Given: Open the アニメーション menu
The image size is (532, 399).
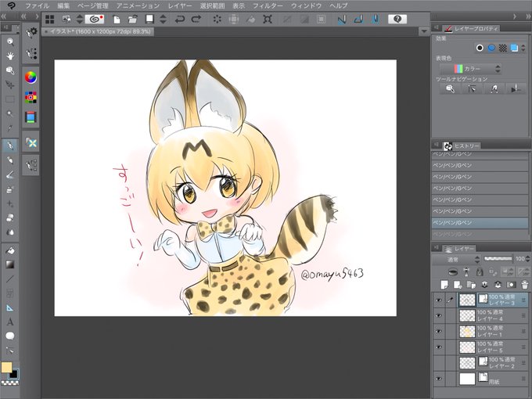Looking at the screenshot, I should pyautogui.click(x=138, y=5).
